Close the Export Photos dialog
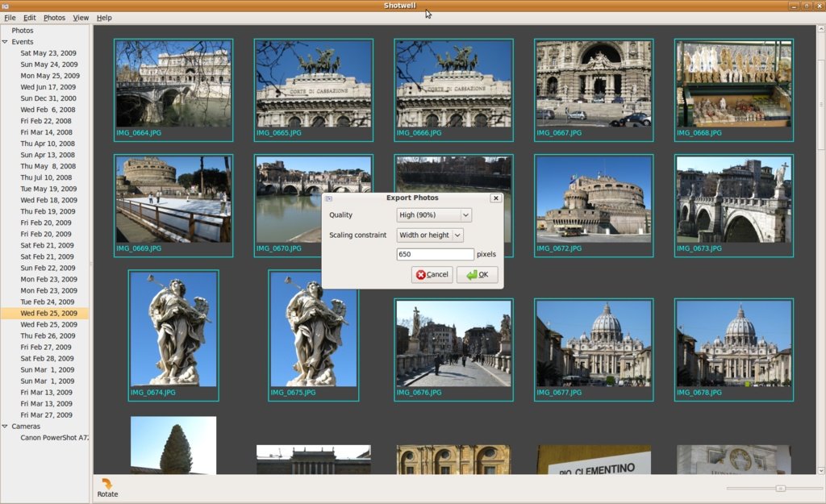Screen dimensions: 826x504 pos(495,198)
